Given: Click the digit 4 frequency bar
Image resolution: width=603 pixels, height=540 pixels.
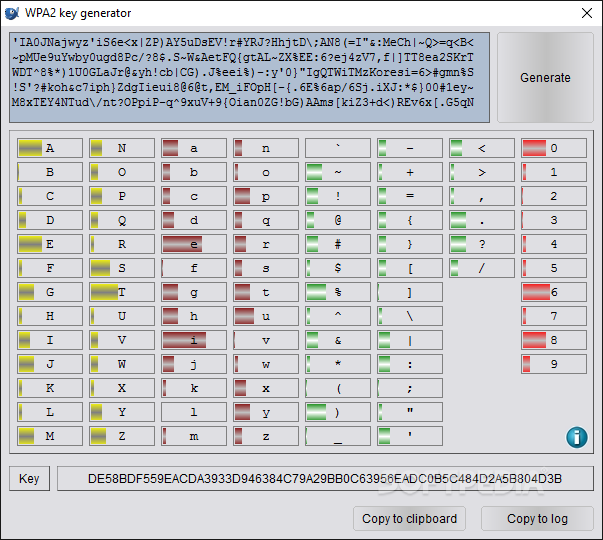Looking at the screenshot, I should 554,244.
